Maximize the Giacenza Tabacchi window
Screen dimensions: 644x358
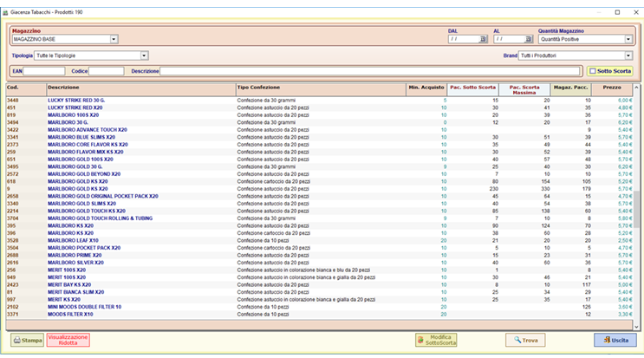click(617, 12)
